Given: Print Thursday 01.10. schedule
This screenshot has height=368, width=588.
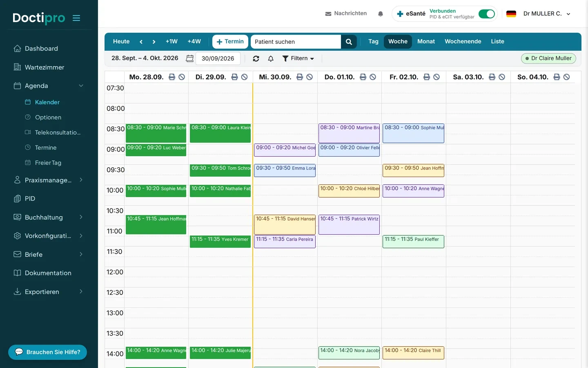Looking at the screenshot, I should 363,77.
